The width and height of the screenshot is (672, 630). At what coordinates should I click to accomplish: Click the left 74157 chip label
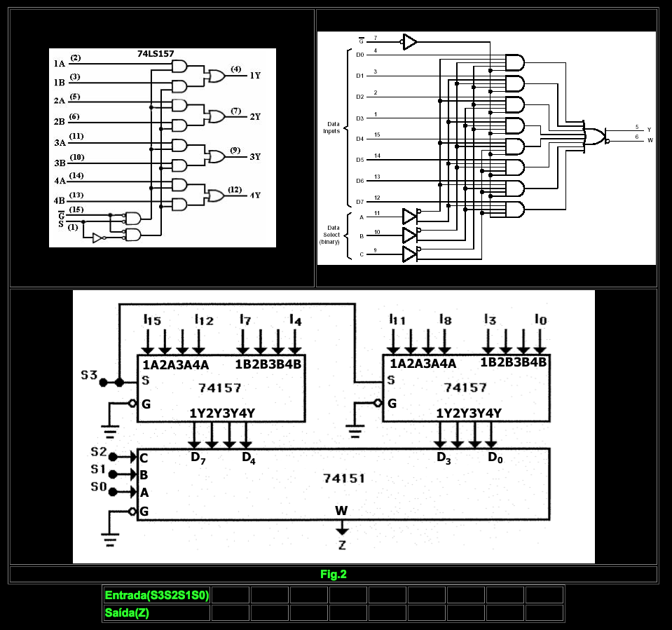click(x=220, y=388)
